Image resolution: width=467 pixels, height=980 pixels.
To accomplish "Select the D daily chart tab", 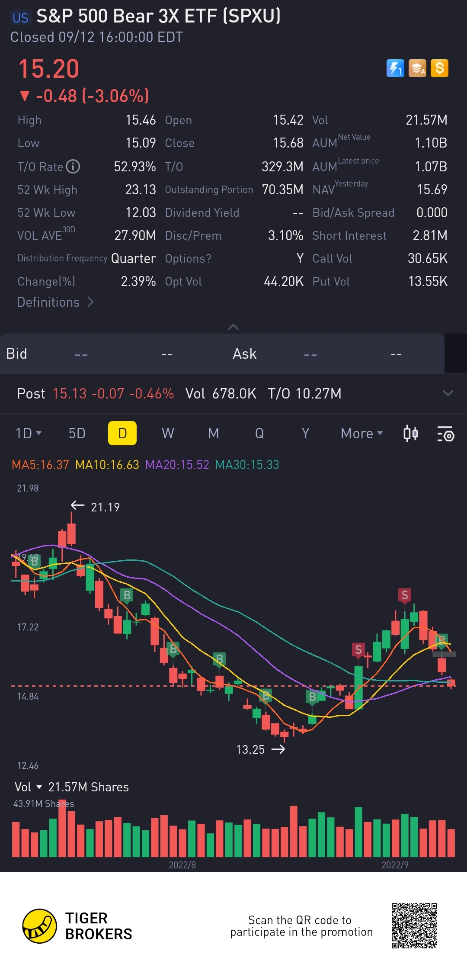I will tap(122, 433).
